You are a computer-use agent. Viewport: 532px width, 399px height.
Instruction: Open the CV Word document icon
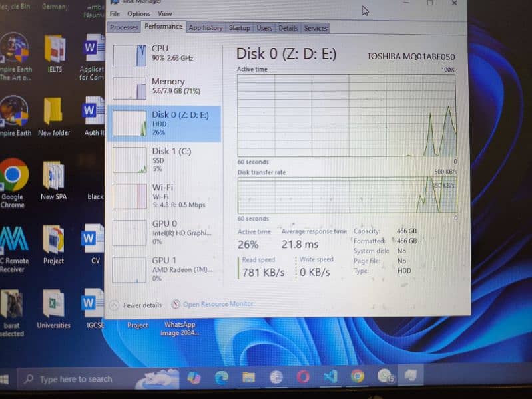pos(92,240)
